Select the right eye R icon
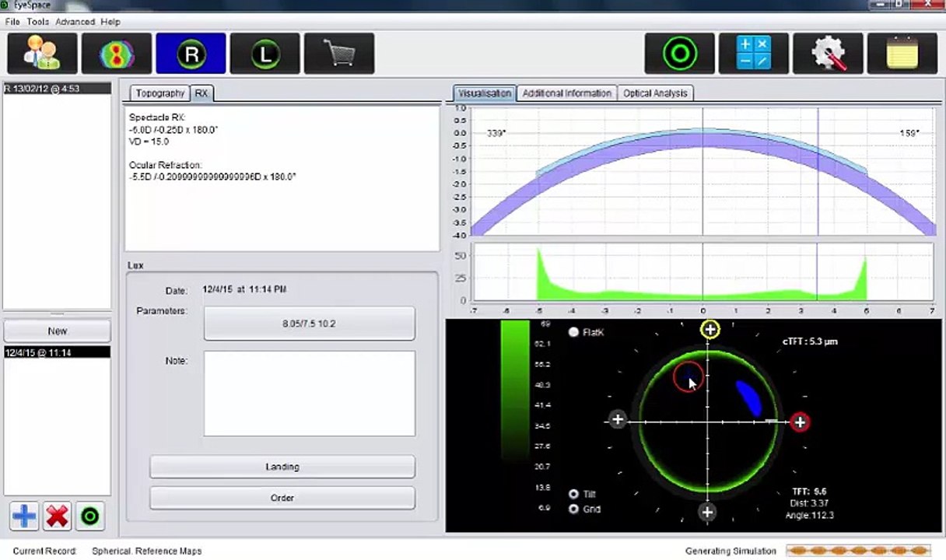The image size is (946, 560). click(191, 54)
